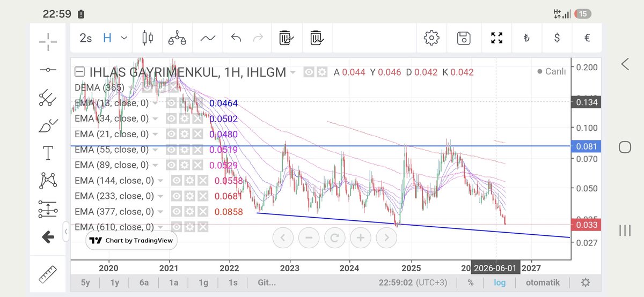Open the XABCD pattern tool

pyautogui.click(x=48, y=181)
